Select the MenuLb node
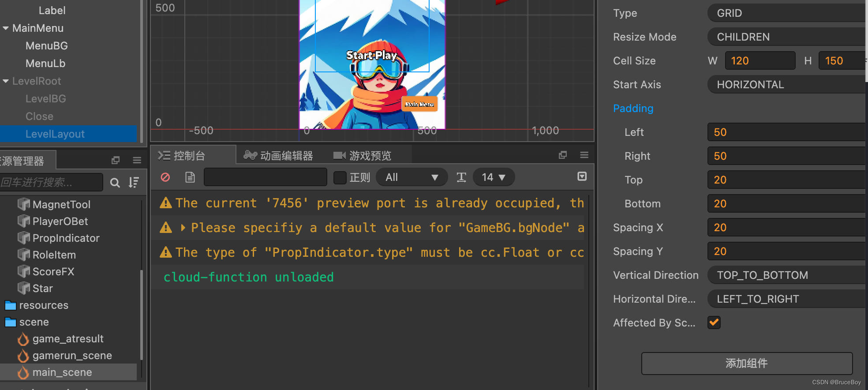The width and height of the screenshot is (868, 390). pos(45,64)
